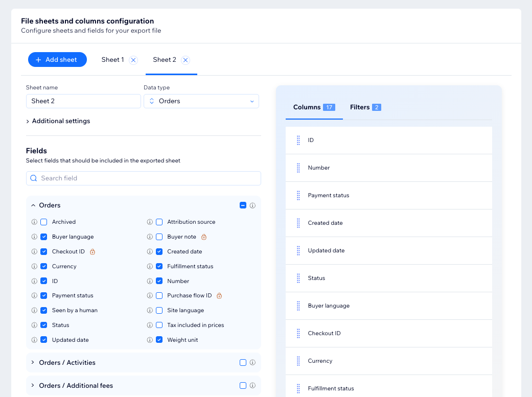
Task: Show info for Fulfillment status field
Action: tap(150, 266)
